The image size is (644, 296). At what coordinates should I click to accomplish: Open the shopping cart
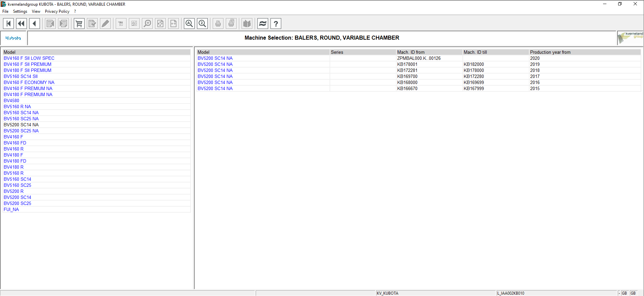pyautogui.click(x=79, y=24)
